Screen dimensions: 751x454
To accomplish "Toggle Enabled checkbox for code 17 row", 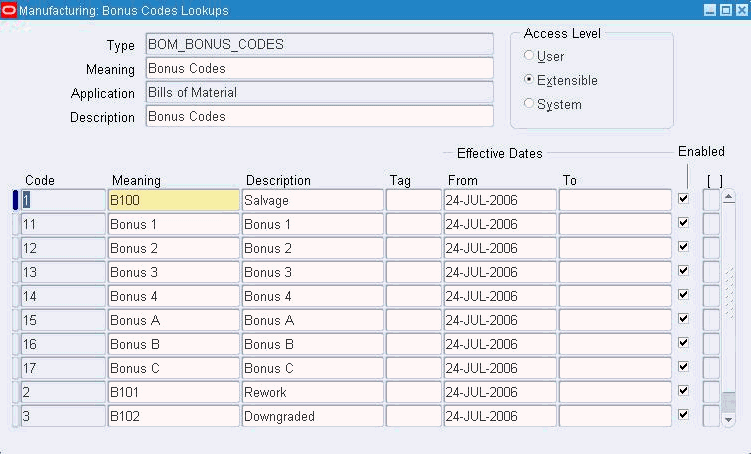I will point(683,366).
